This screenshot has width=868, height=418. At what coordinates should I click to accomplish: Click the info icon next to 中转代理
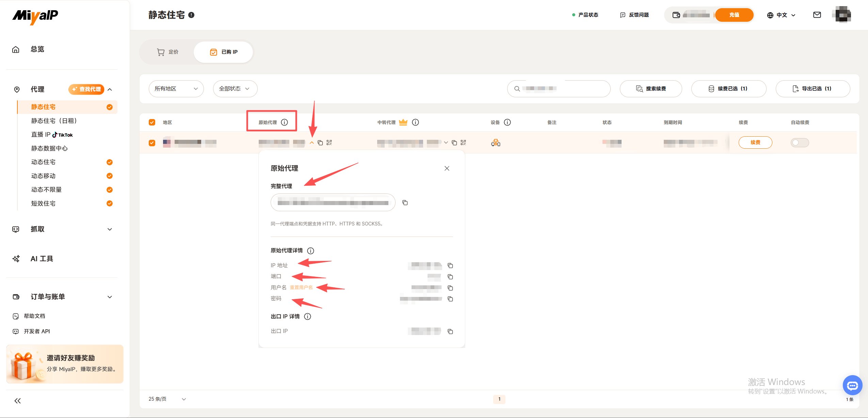pyautogui.click(x=415, y=122)
